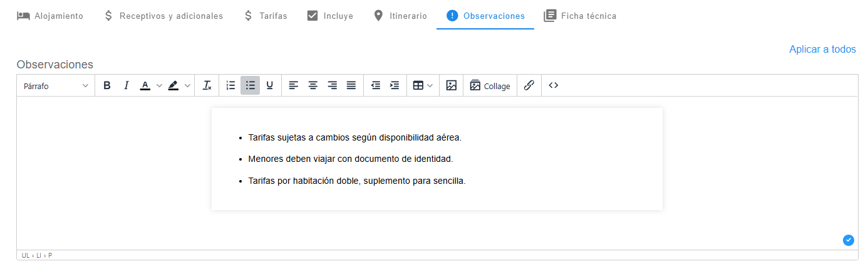Click the Aplicar a todos link

[822, 49]
